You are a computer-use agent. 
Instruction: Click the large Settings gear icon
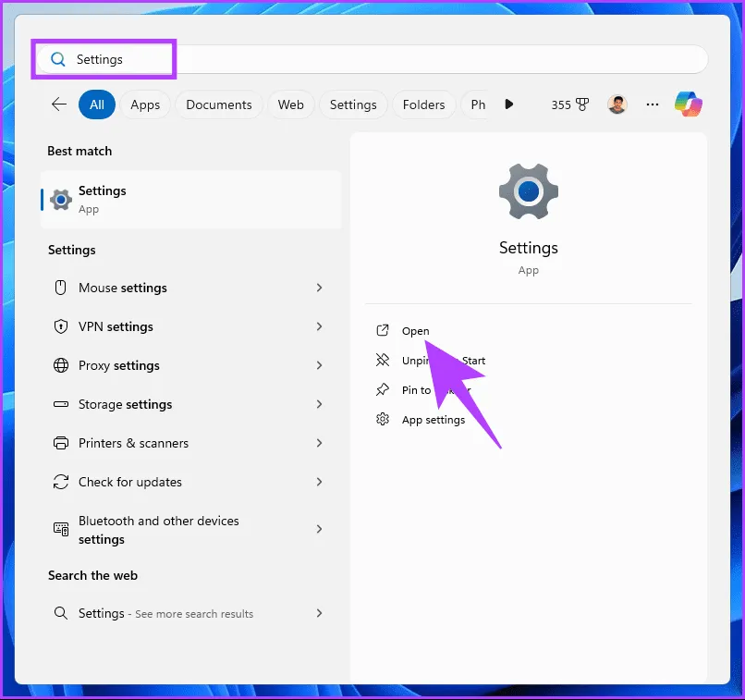[528, 191]
